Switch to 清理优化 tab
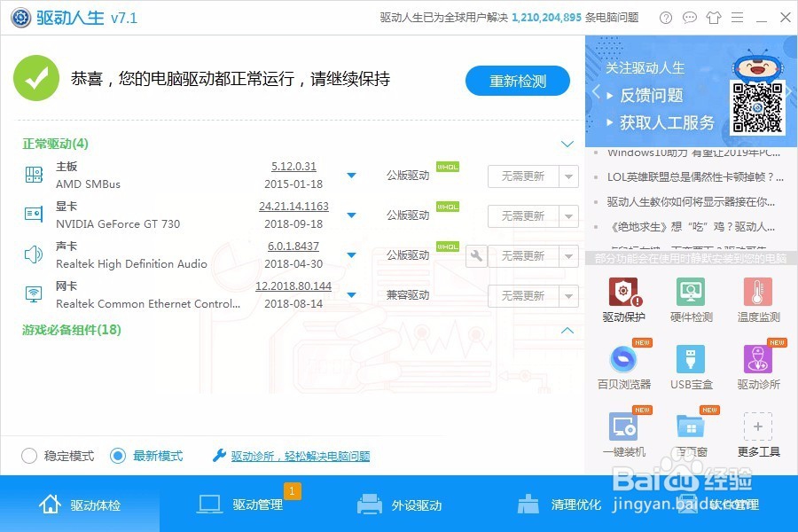 click(559, 505)
